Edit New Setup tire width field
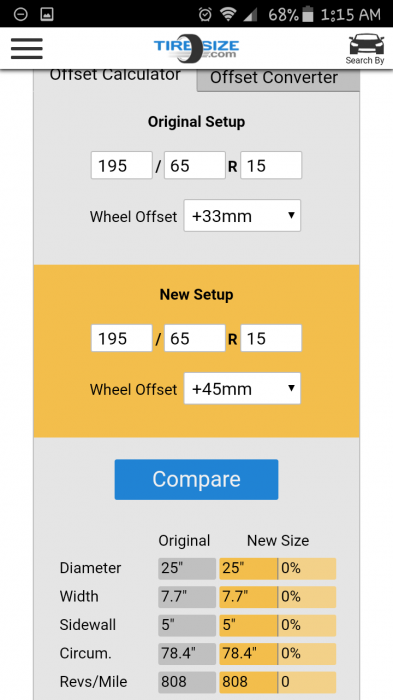 coord(122,338)
